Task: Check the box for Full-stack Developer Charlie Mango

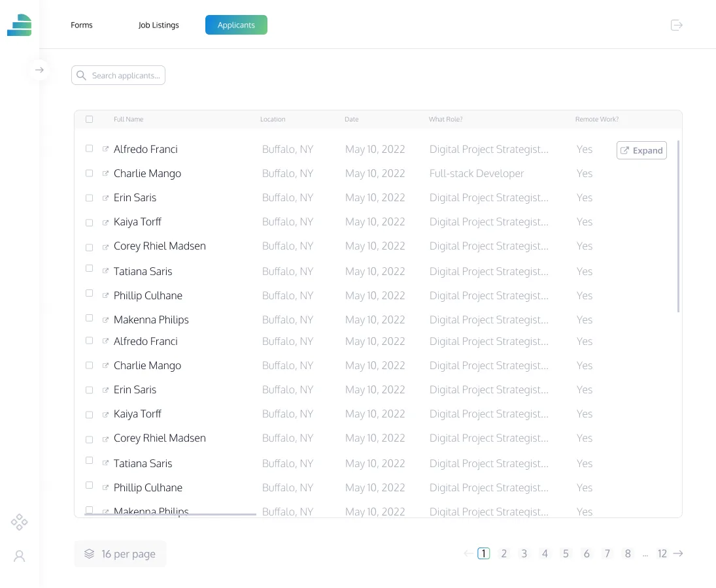Action: pos(89,173)
